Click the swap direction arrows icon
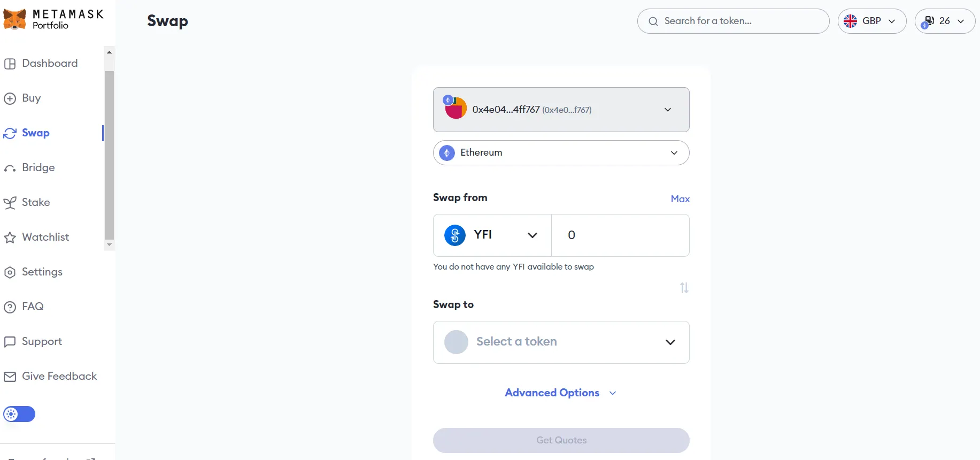980x460 pixels. tap(684, 288)
